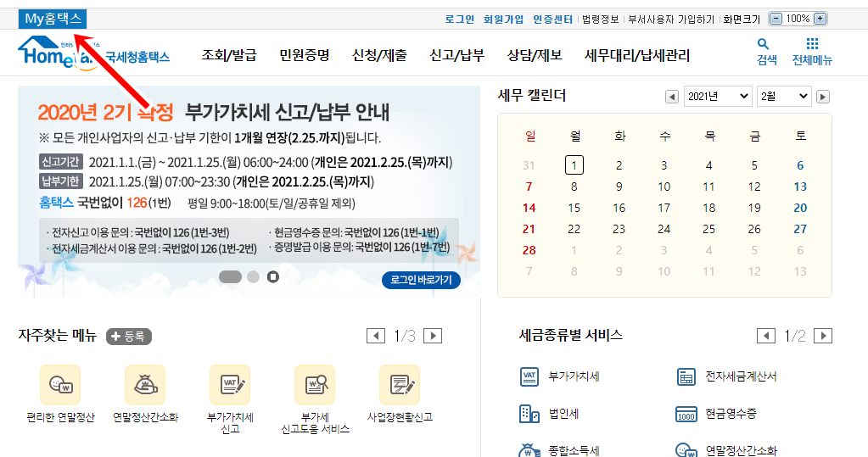Go to previous month in 세무 캘린더
Screen dimensions: 868x457
point(671,97)
